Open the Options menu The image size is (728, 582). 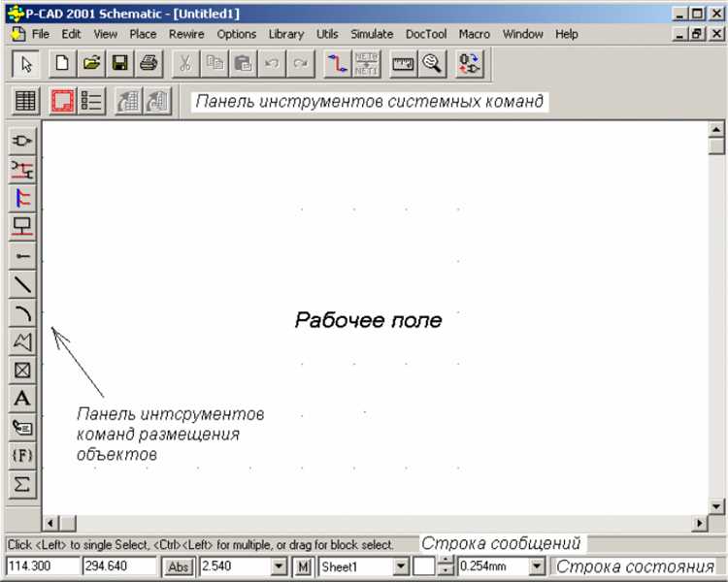[x=236, y=34]
